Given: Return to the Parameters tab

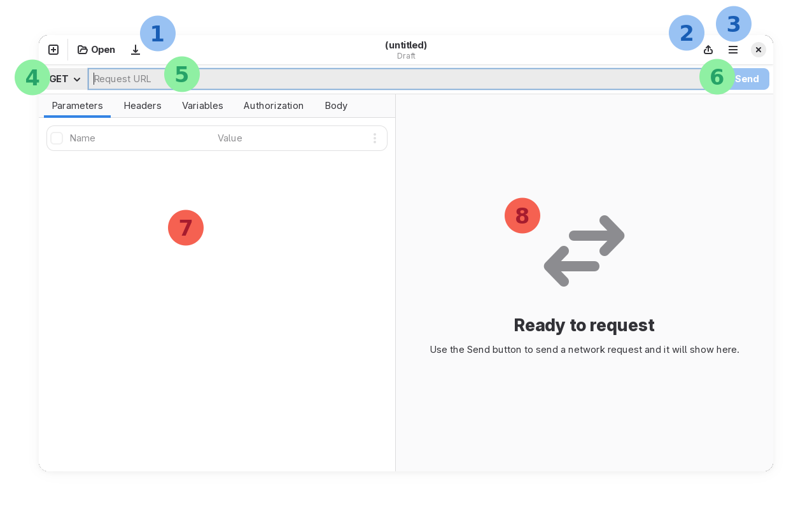Looking at the screenshot, I should pyautogui.click(x=77, y=106).
